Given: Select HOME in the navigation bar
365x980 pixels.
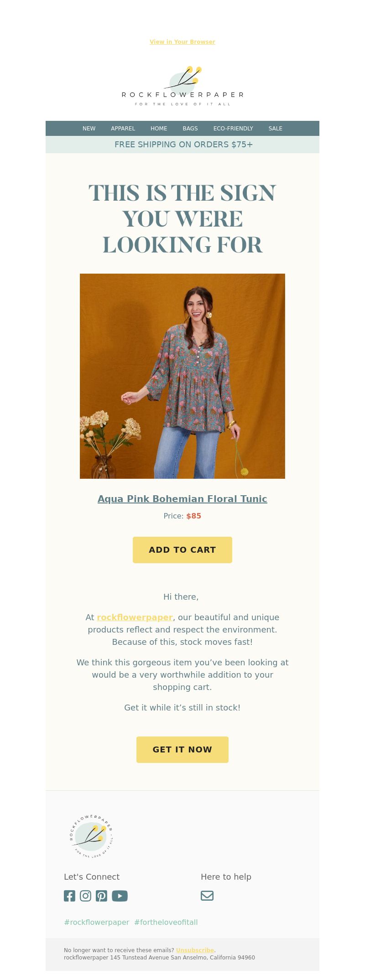Looking at the screenshot, I should pos(159,129).
